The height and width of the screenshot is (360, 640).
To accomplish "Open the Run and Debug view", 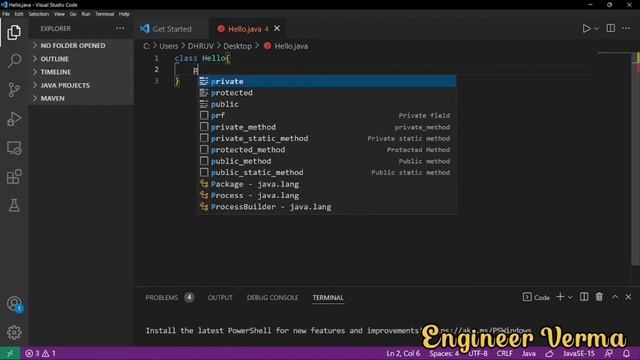I will [x=14, y=119].
